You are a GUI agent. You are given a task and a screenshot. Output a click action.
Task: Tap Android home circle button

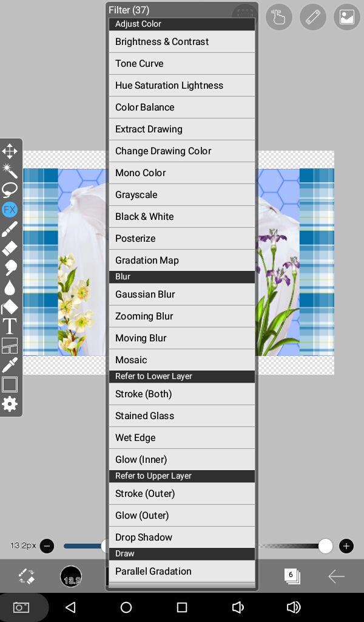point(126,607)
